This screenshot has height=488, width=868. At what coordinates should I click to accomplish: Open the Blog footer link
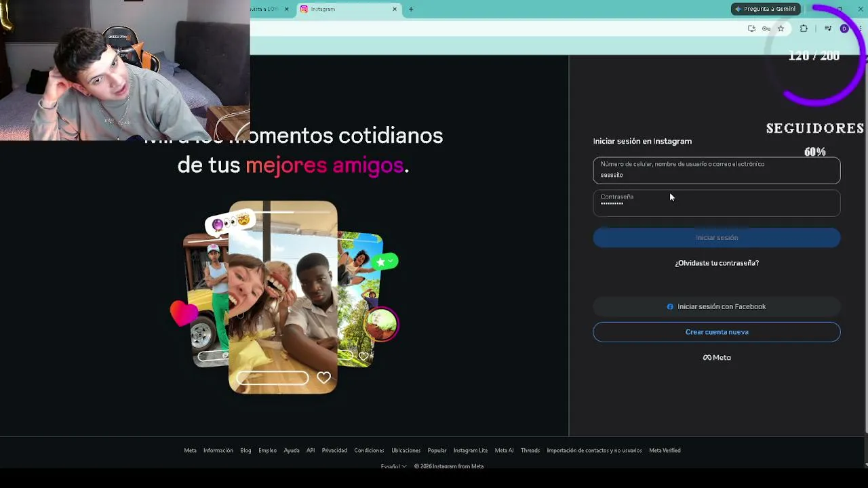245,450
